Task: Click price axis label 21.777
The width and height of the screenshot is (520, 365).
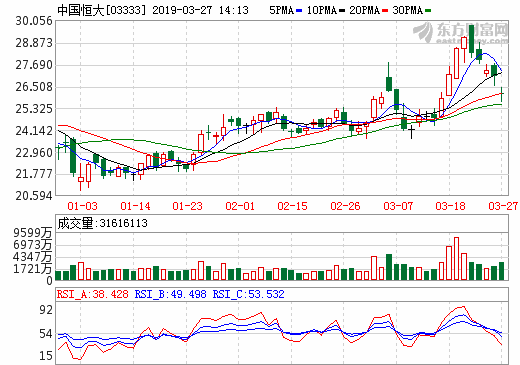Action: tap(34, 174)
